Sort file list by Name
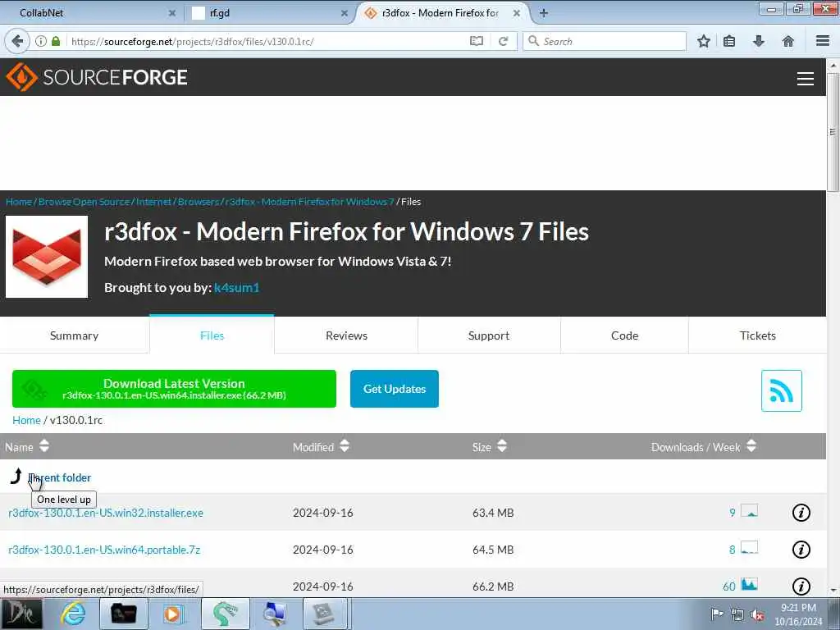Viewport: 840px width, 630px height. (x=27, y=446)
